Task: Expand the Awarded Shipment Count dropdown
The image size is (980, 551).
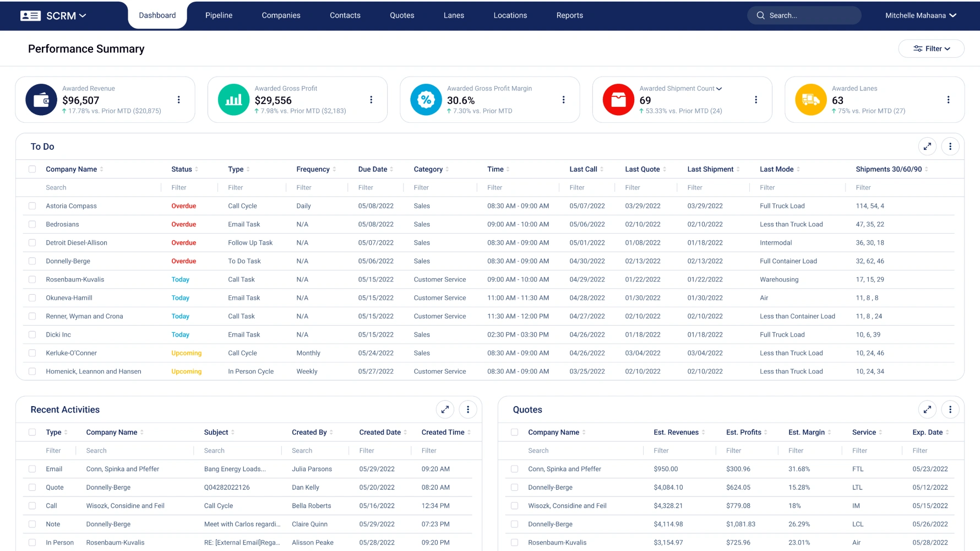Action: (x=719, y=89)
